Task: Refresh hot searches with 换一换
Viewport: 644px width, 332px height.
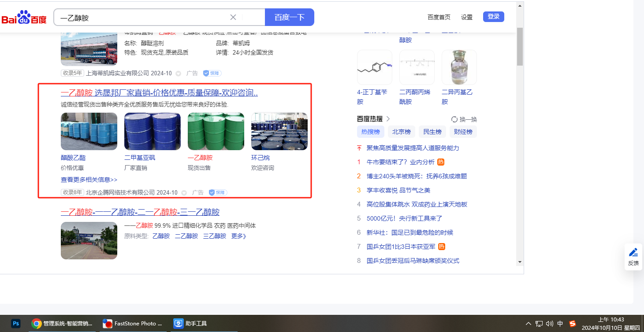Action: (464, 119)
